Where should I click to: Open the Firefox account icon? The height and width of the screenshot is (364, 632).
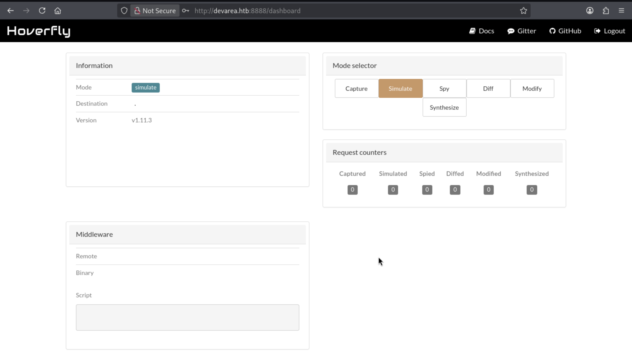(x=590, y=11)
